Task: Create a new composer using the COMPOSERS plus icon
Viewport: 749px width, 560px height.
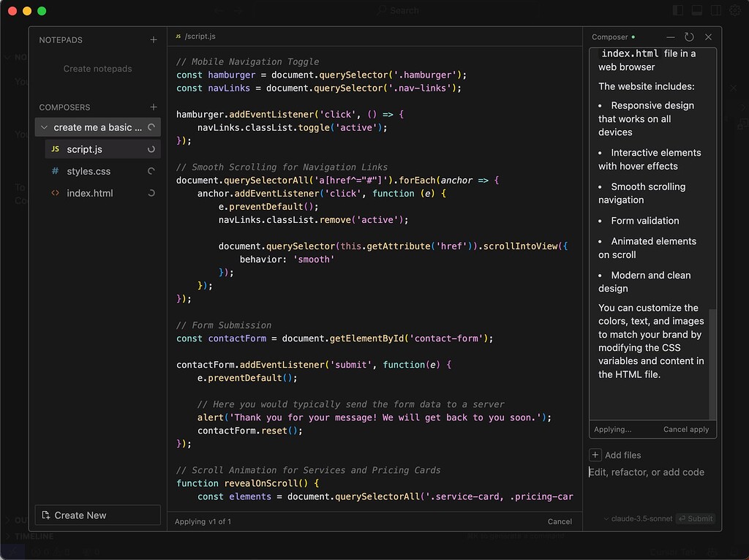Action: 154,107
